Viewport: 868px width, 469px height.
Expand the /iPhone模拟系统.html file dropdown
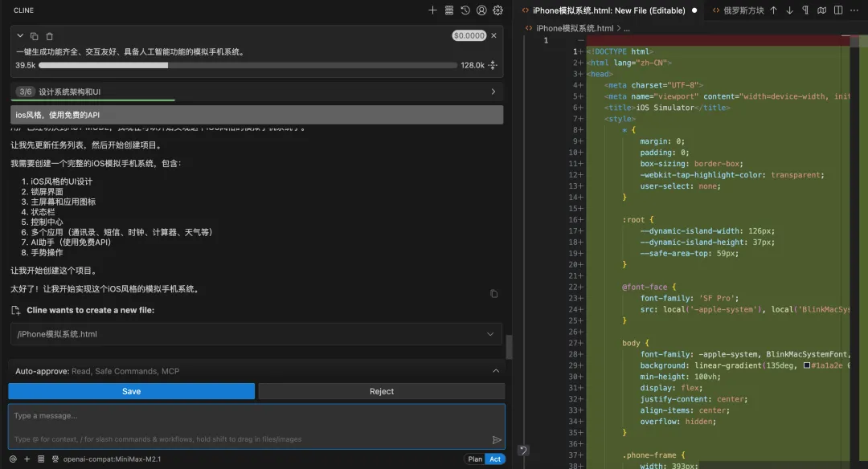click(490, 334)
